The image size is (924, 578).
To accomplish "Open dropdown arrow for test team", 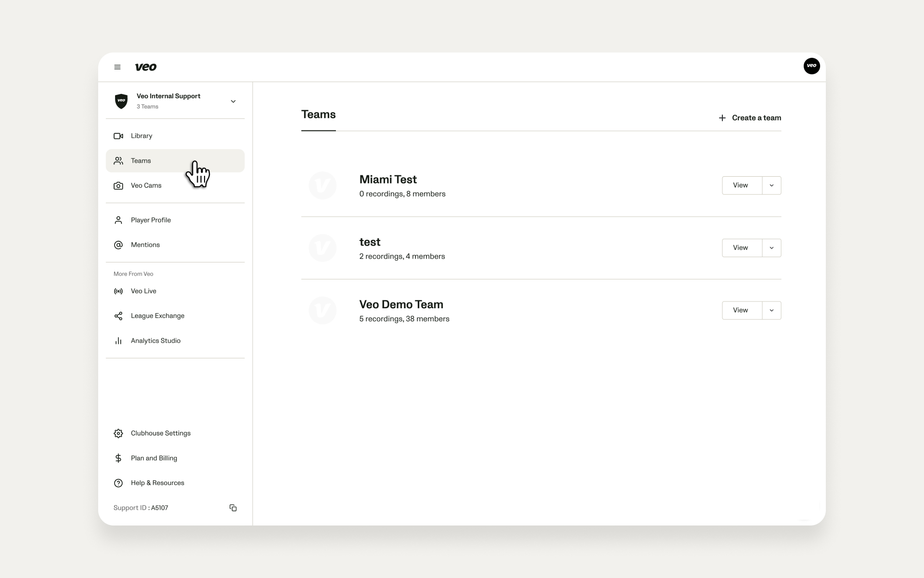I will [x=771, y=248].
